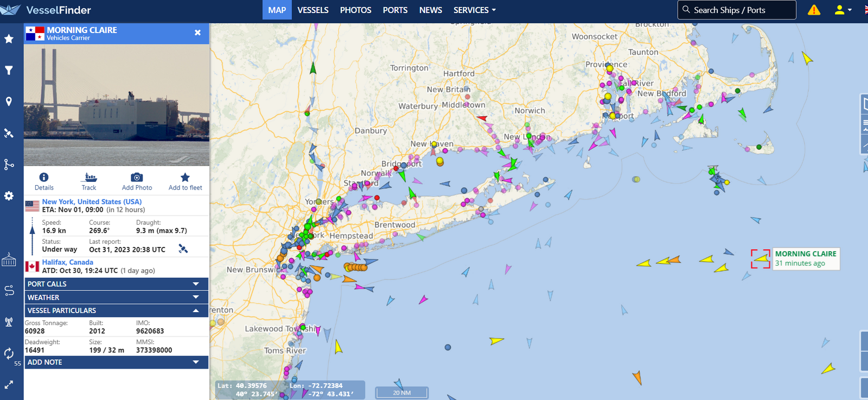Select Draught value 9.3 m (max 9.7)
Screen dimensions: 868x400
pyautogui.click(x=162, y=231)
